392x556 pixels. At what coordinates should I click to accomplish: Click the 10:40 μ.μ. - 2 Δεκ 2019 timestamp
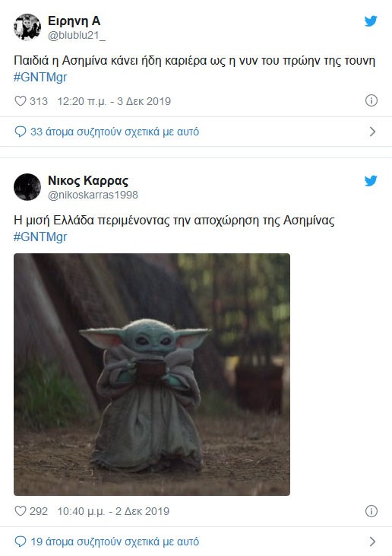pyautogui.click(x=113, y=511)
